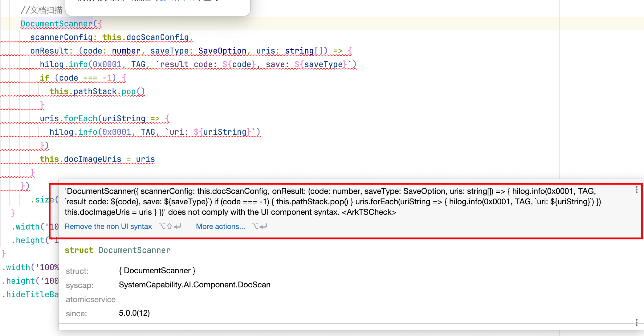Screen dimensions: 644x336
Task: Click the this.docImageUris assignment line
Action: (x=97, y=159)
